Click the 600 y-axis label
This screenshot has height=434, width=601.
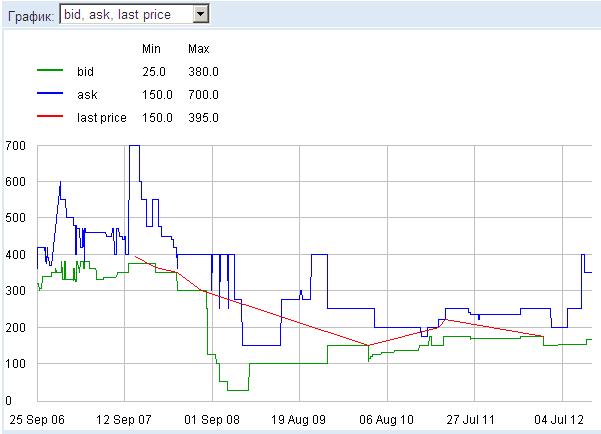coord(16,182)
